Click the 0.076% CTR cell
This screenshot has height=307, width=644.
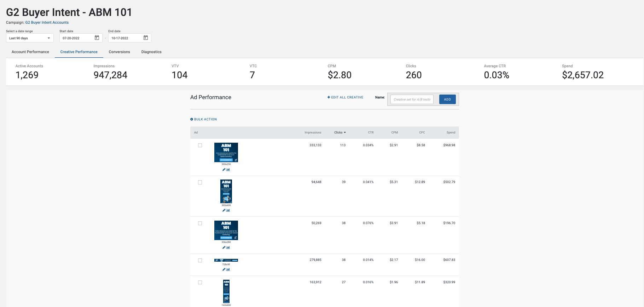tap(368, 223)
